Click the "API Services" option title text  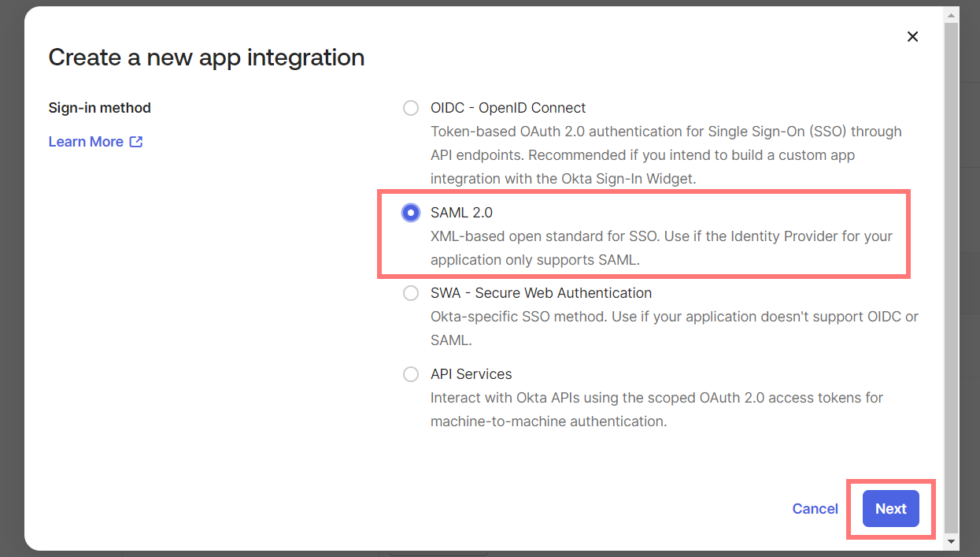pos(472,374)
